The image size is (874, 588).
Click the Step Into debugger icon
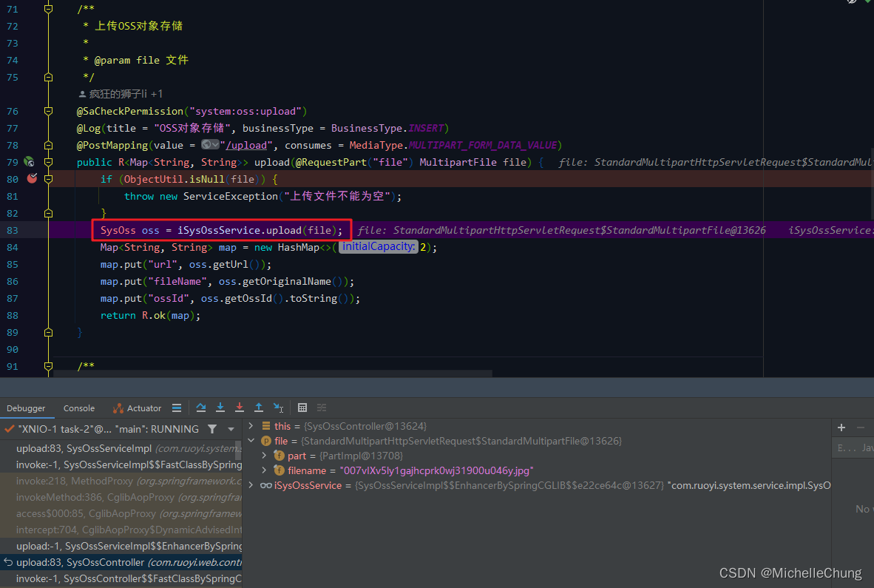(x=220, y=408)
